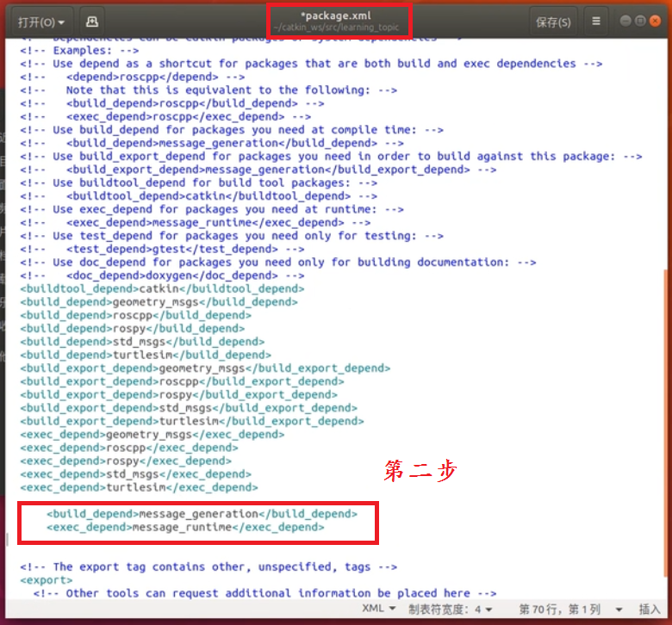Viewport: 672px width, 625px height.
Task: Click build_export_depend geometry_msgs line
Action: click(x=205, y=368)
